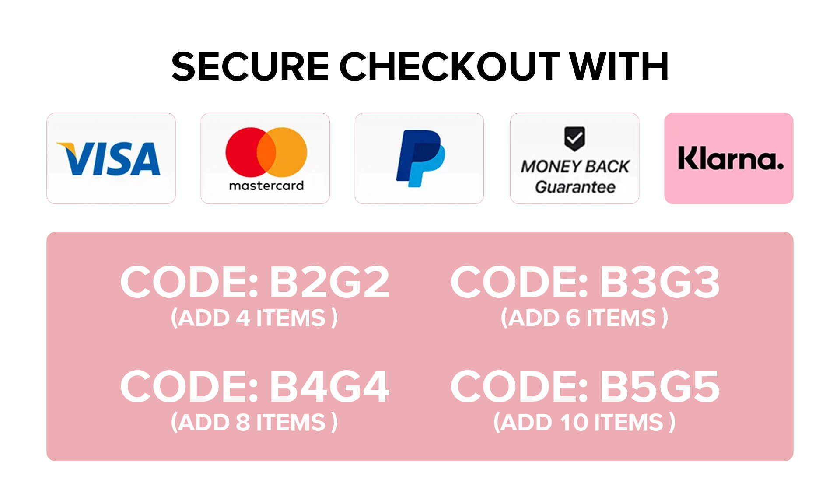Image resolution: width=840 pixels, height=504 pixels.
Task: Select the PayPal payment icon
Action: pyautogui.click(x=420, y=158)
